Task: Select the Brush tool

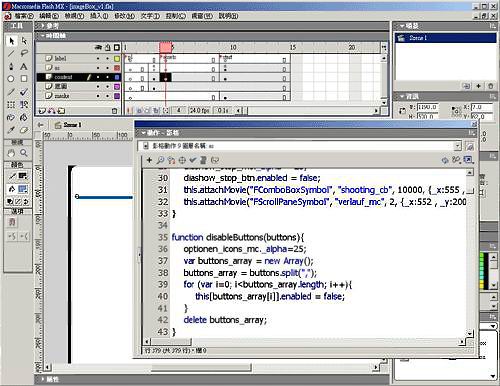Action: [24, 92]
